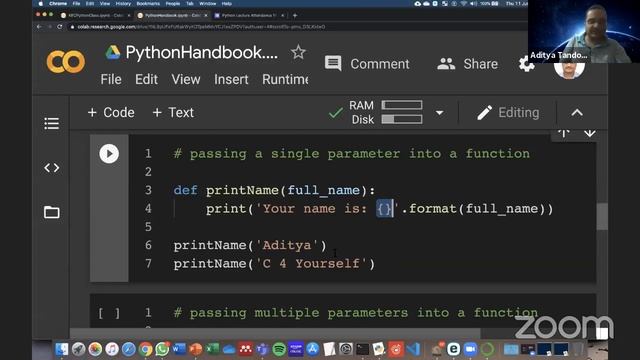Open Visual Studio Code from the Dock
The width and height of the screenshot is (640, 360).
(413, 349)
